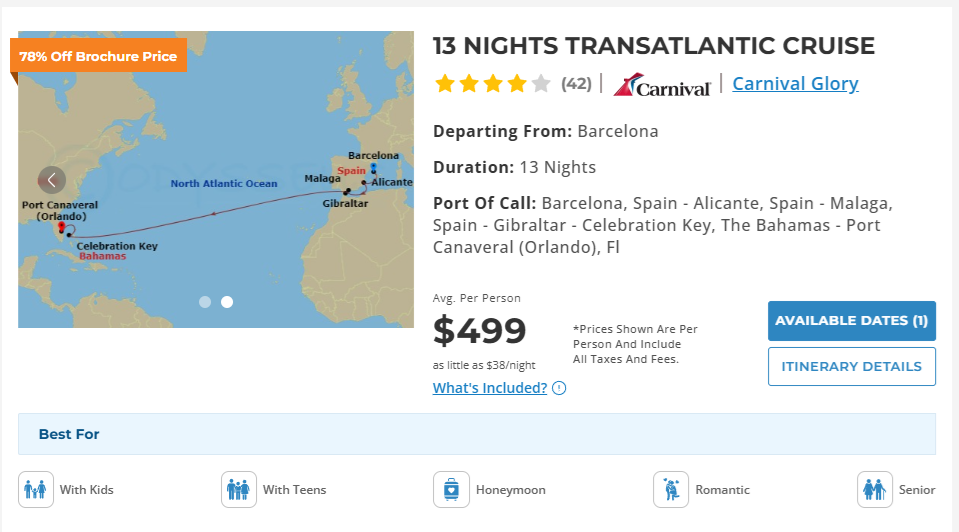Click the (42) reviews count

pos(576,84)
